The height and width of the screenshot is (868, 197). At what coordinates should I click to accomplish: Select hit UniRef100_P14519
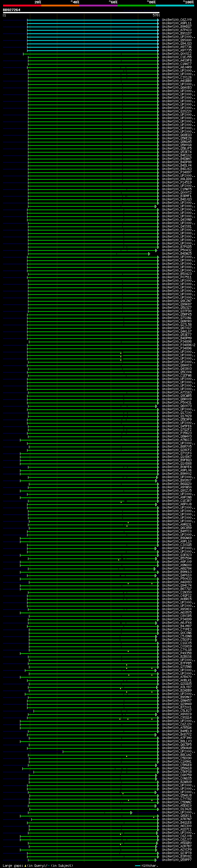(177, 183)
